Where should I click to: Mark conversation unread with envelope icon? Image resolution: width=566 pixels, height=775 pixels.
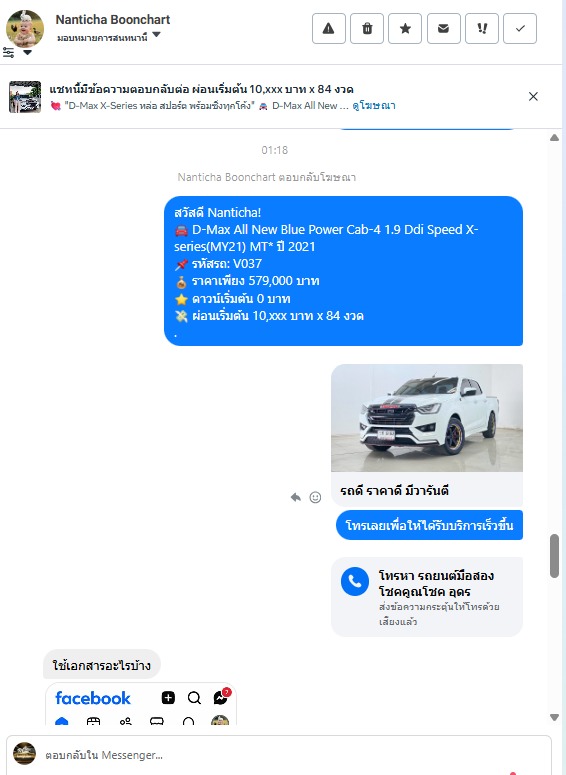click(443, 29)
